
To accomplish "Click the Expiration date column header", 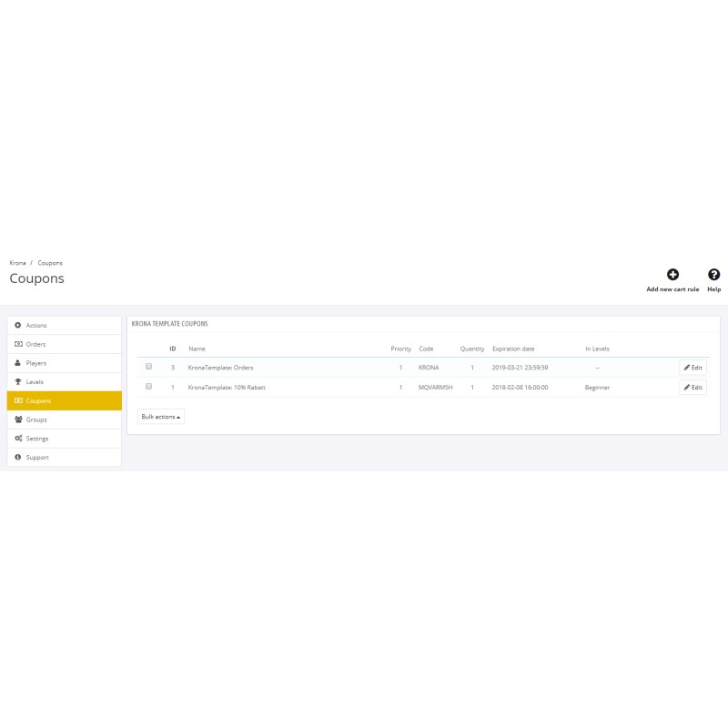I will pos(513,349).
